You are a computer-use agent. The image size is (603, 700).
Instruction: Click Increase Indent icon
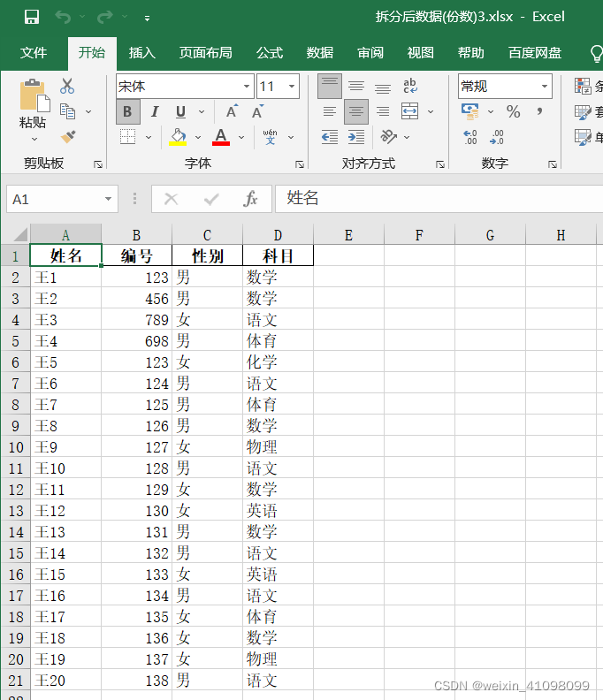[356, 137]
